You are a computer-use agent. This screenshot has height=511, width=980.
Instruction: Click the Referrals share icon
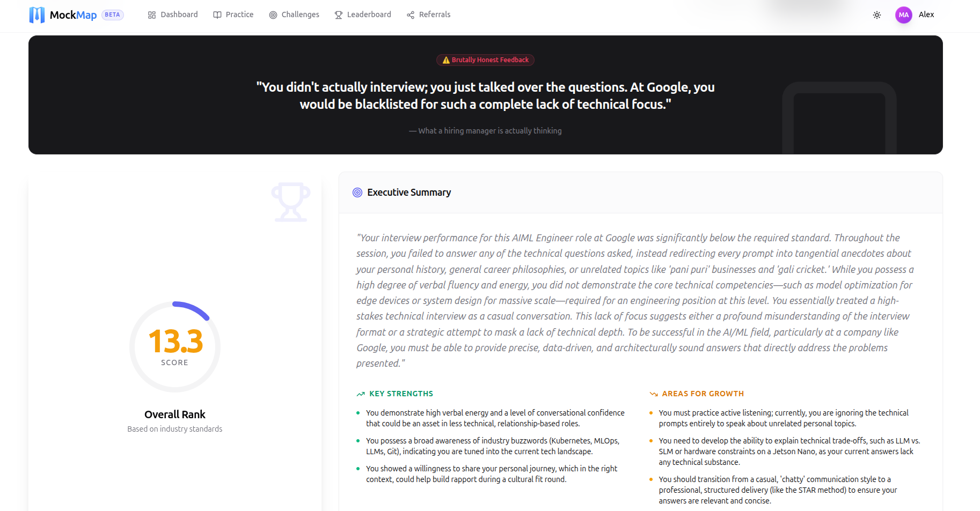(x=411, y=15)
